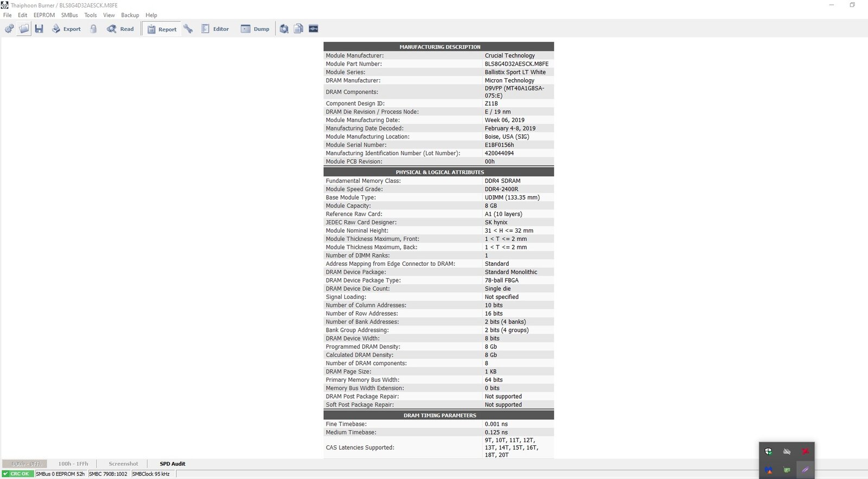Click the blue Malwarebytes tray icon with warning
The width and height of the screenshot is (868, 479).
(x=768, y=470)
